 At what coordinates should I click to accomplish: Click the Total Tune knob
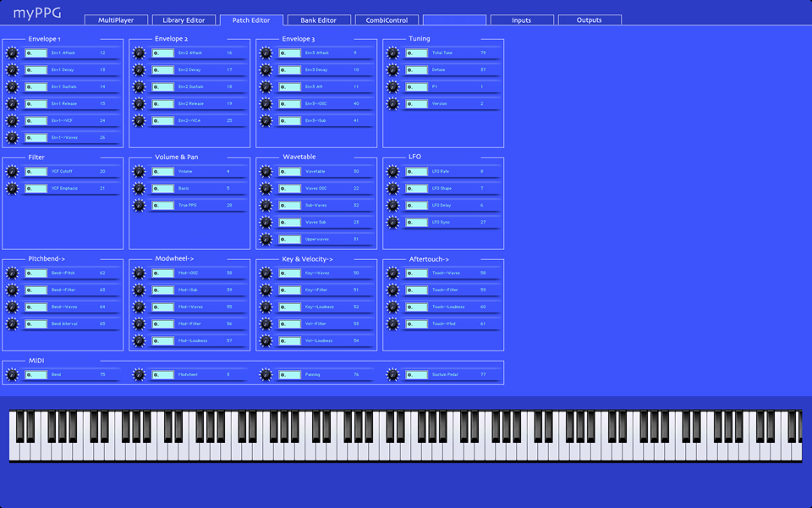393,52
